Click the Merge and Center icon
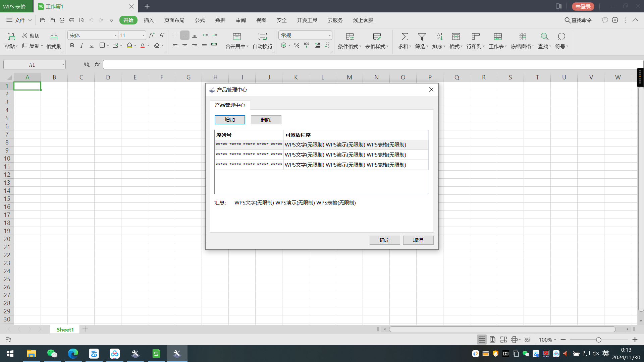The image size is (644, 362). [x=237, y=37]
